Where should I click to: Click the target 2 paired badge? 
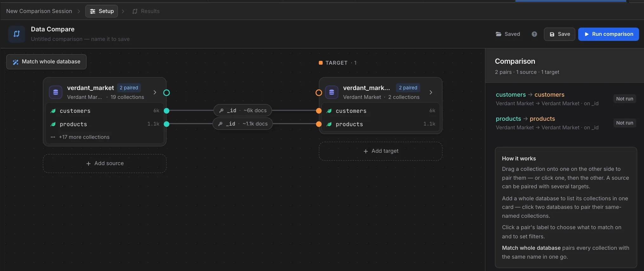[408, 88]
